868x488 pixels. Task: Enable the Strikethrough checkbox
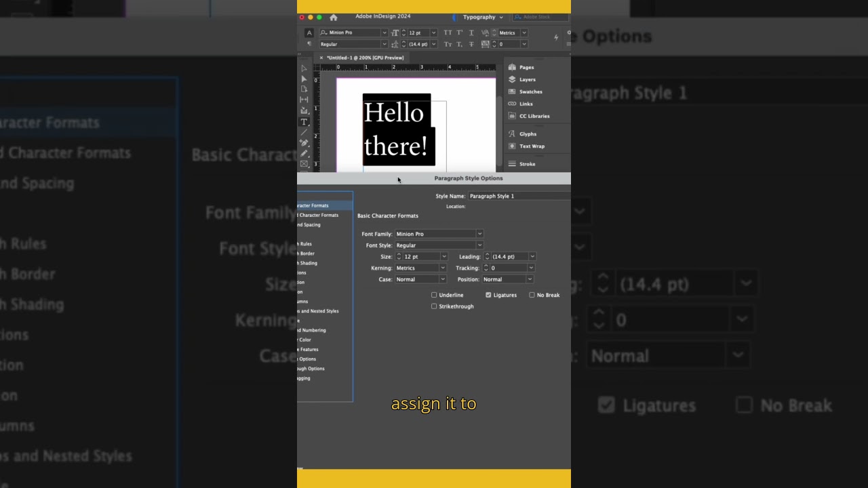click(x=434, y=306)
